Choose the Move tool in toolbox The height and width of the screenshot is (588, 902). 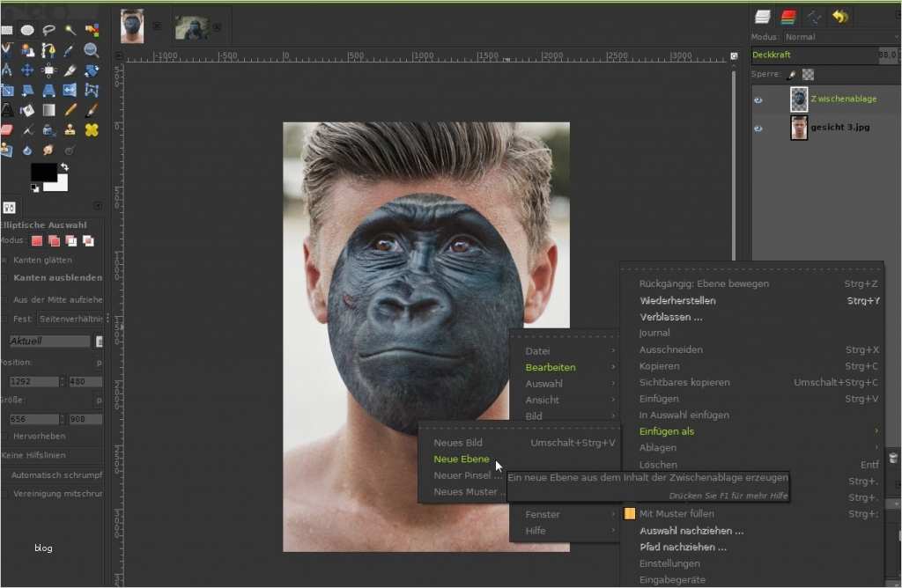[27, 70]
